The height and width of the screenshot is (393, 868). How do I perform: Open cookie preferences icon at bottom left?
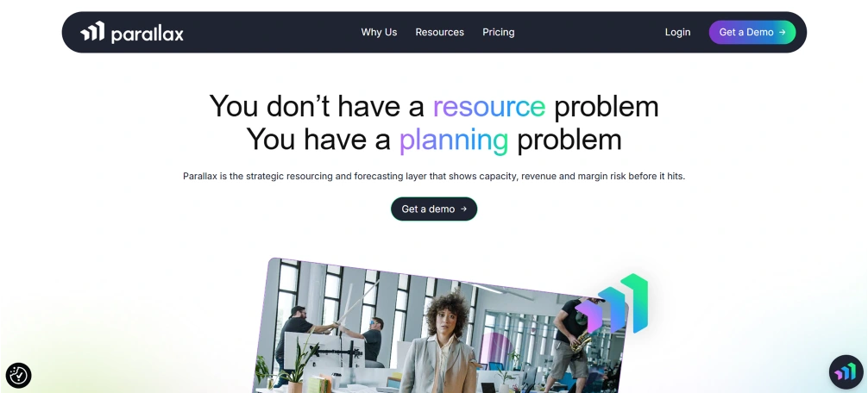point(18,375)
